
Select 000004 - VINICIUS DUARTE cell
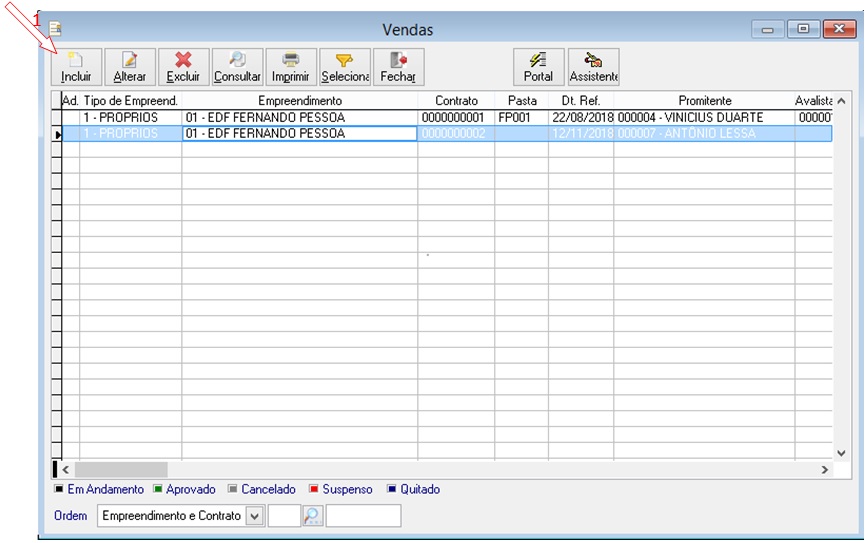tap(704, 117)
